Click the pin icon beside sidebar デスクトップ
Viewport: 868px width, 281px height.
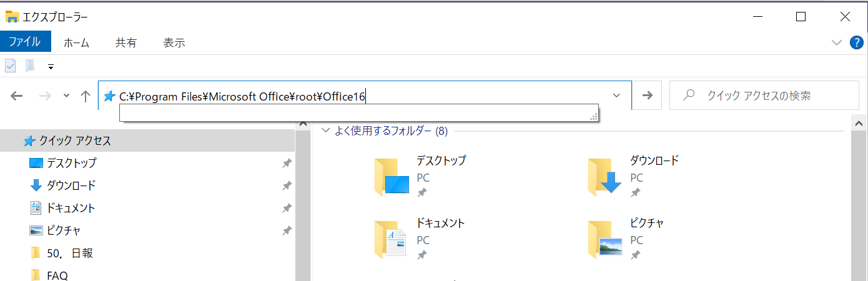point(287,163)
